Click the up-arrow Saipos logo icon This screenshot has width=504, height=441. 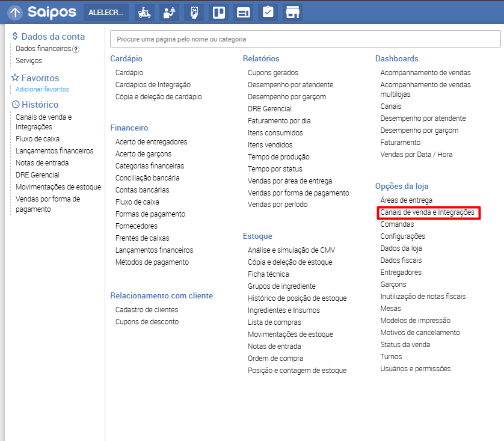tap(15, 12)
